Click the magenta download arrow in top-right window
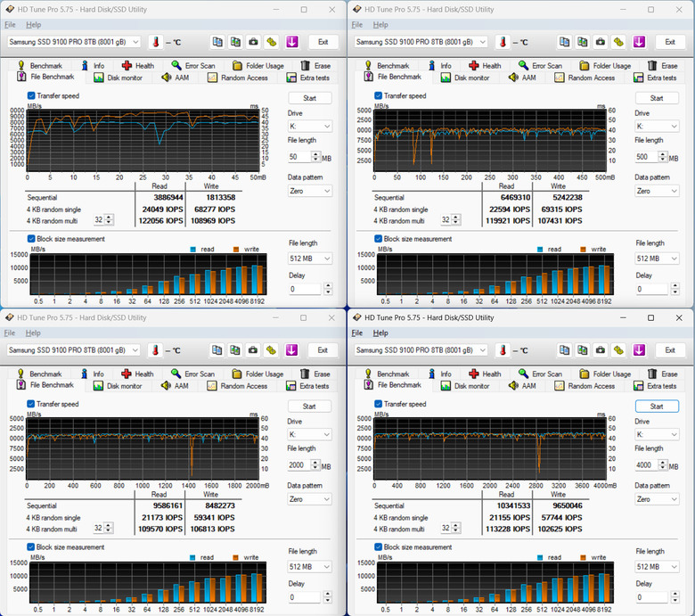 click(639, 42)
